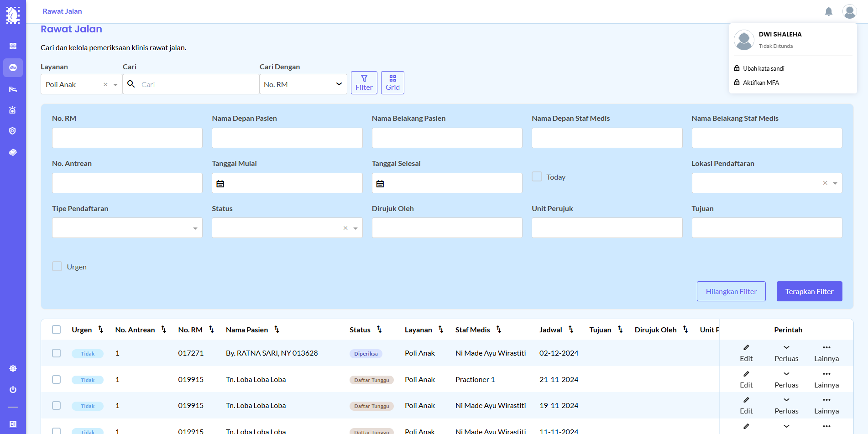Edit the 19-11-2024 row
The image size is (868, 434).
746,405
